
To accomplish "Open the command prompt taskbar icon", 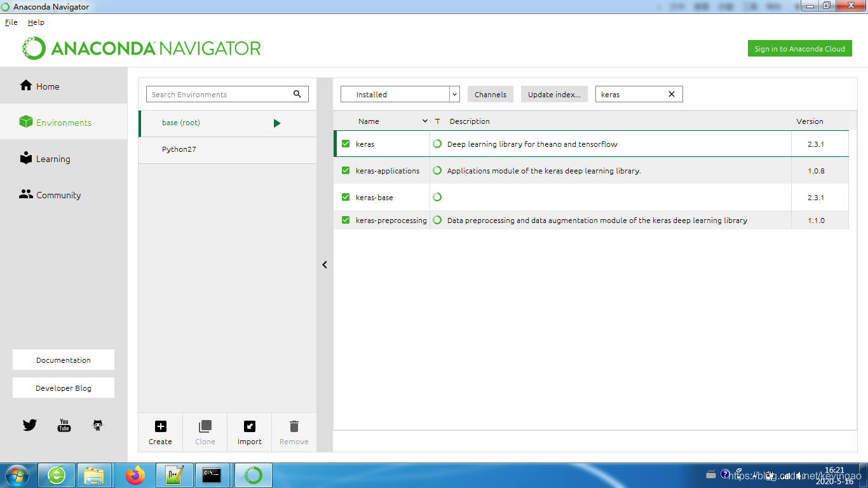I will click(x=212, y=475).
